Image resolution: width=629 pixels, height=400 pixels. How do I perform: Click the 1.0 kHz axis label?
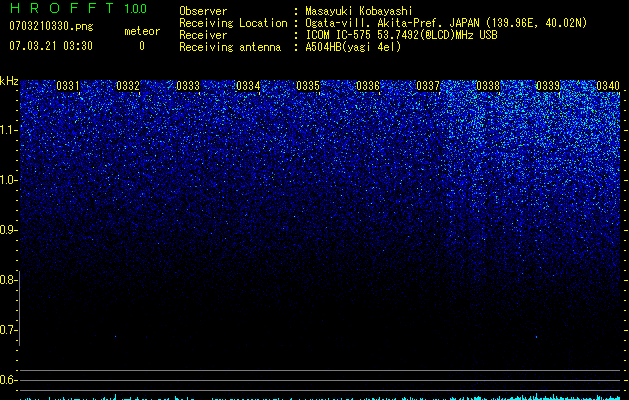tap(8, 180)
